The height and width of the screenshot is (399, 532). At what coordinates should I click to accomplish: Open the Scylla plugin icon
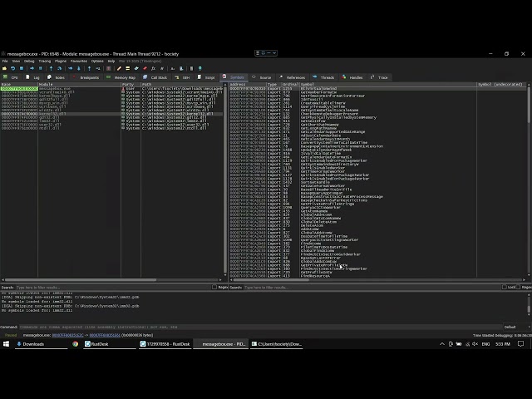click(x=109, y=68)
